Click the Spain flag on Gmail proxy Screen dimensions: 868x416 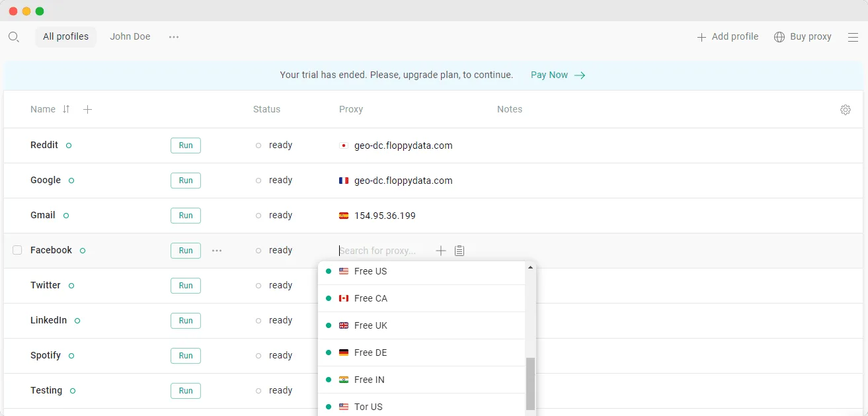(x=344, y=216)
